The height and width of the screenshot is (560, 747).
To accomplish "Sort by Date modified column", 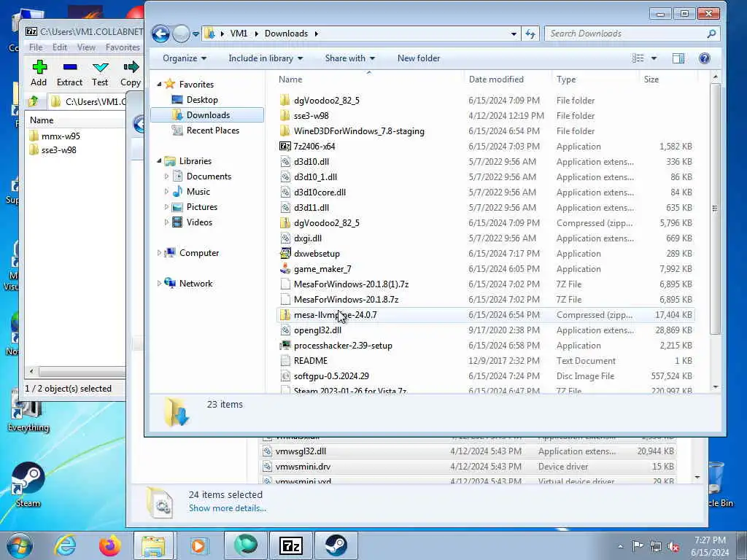I will click(496, 79).
